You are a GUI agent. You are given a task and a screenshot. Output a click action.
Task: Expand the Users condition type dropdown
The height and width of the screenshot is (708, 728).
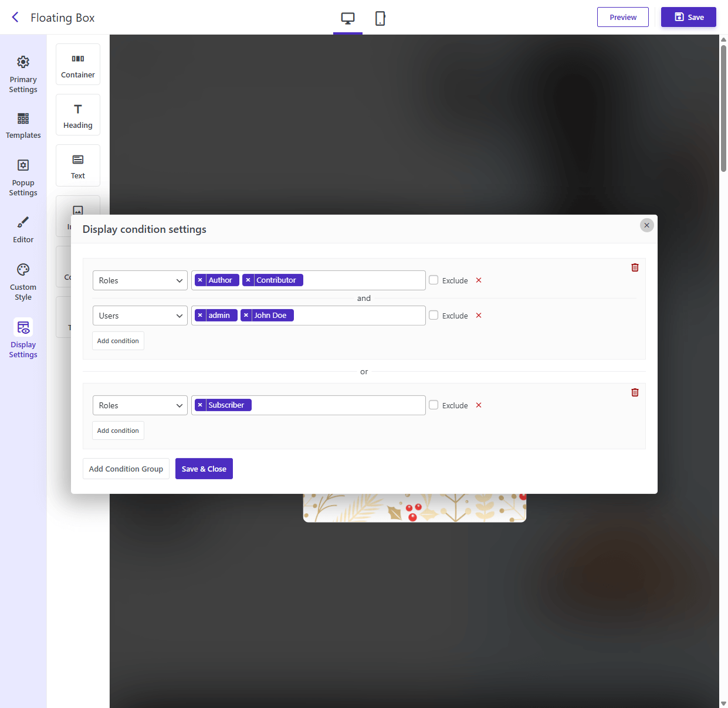tap(140, 316)
